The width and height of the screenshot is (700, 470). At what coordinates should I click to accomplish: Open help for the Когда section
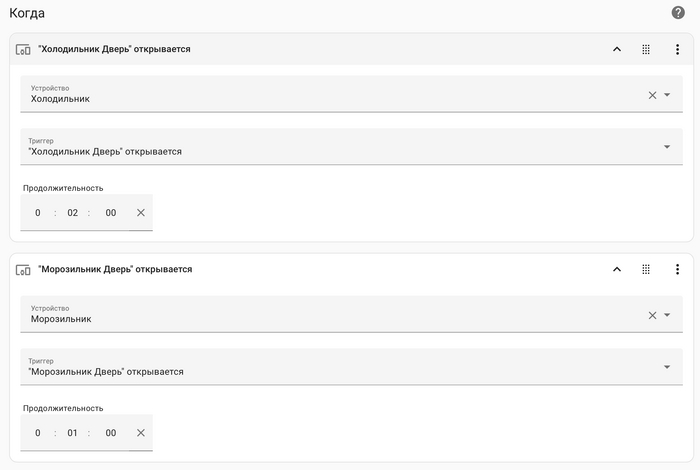pyautogui.click(x=678, y=13)
